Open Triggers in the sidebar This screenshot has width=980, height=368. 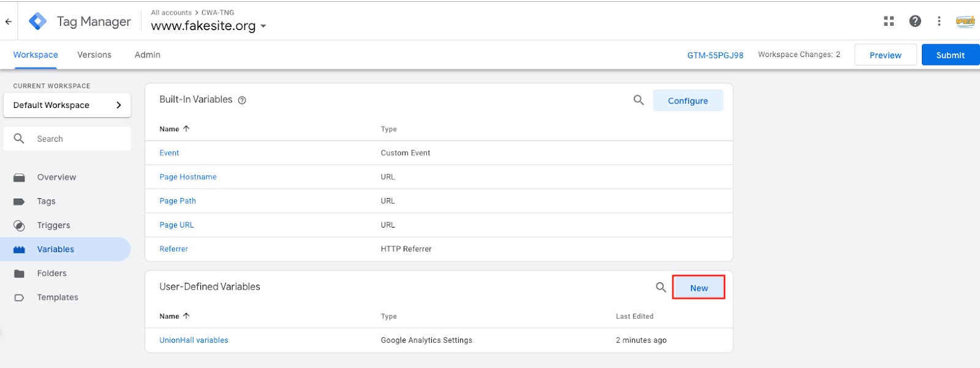click(x=53, y=225)
